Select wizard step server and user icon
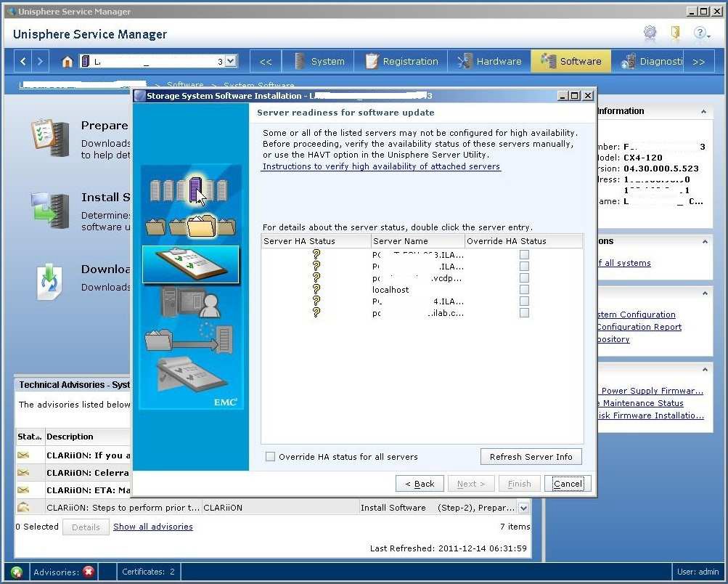728x584 pixels. coord(191,302)
